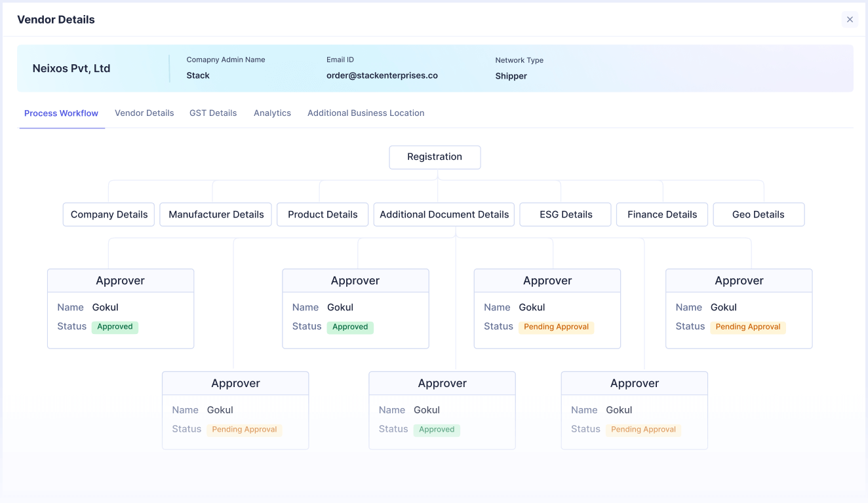Click the Registration node in the workflow
This screenshot has height=503, width=868.
435,157
